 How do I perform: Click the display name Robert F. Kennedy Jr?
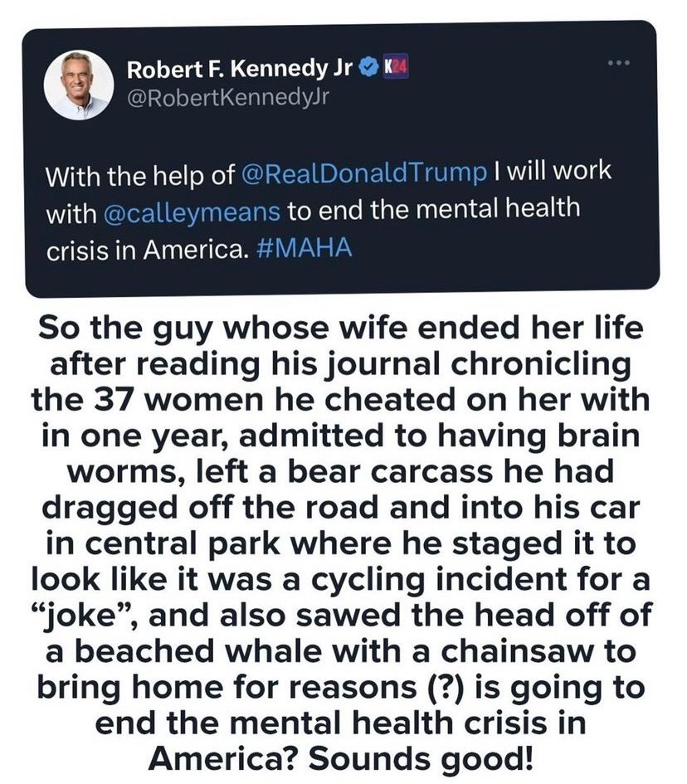coord(240,71)
